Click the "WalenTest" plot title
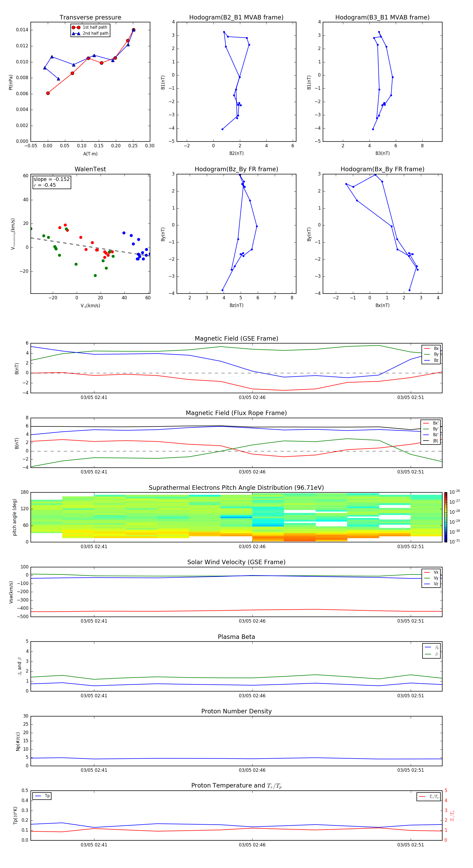473x868 pixels. click(x=90, y=169)
